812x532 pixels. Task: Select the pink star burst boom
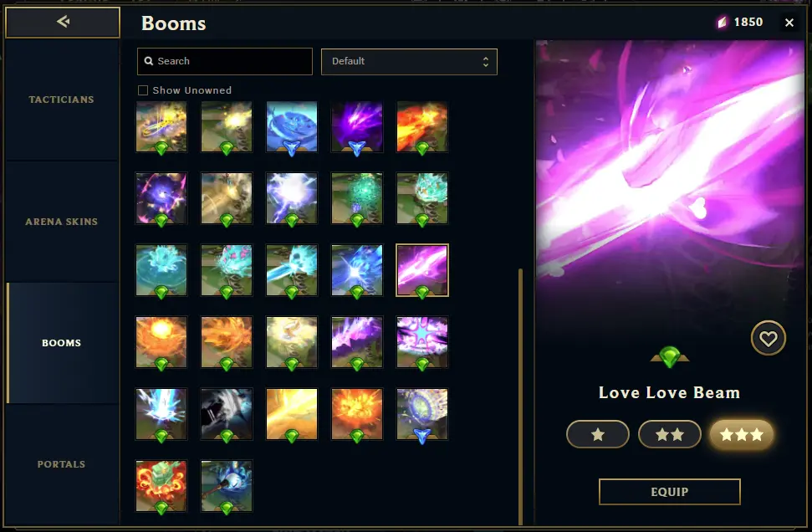coord(422,342)
